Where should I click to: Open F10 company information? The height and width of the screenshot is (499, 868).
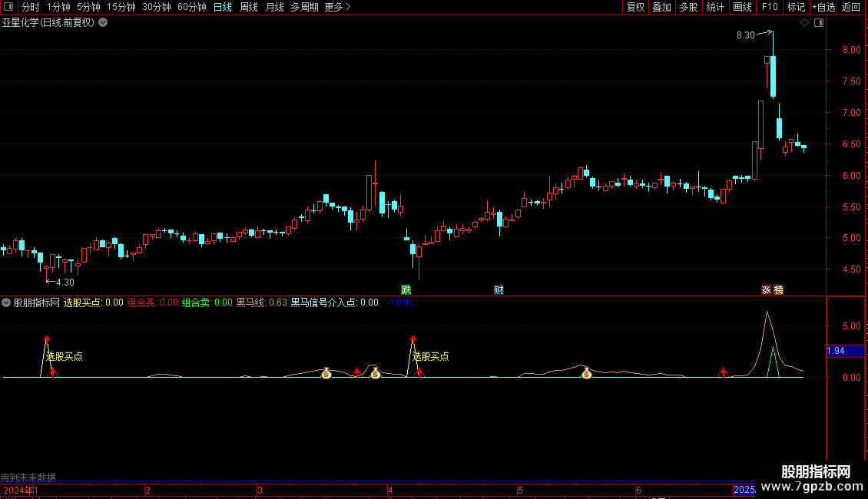770,7
